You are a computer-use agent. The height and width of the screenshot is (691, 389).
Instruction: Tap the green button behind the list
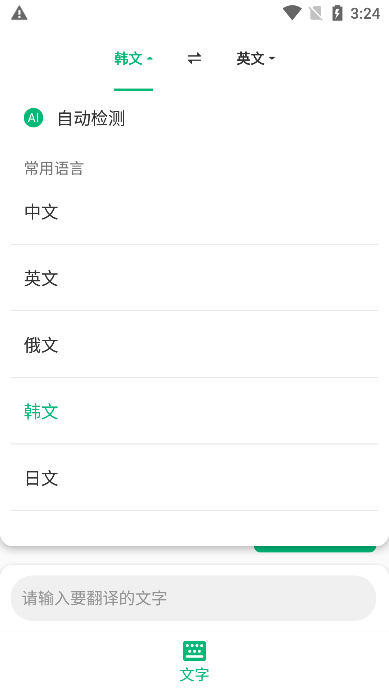pos(315,549)
